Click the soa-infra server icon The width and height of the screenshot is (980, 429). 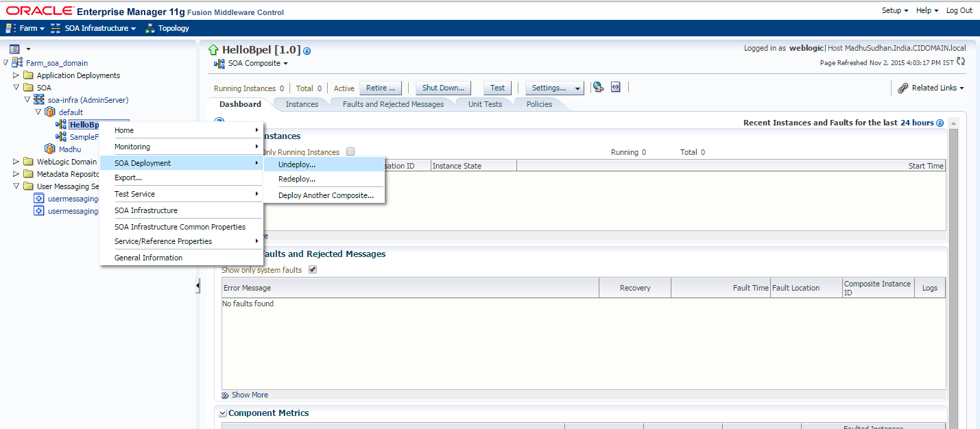(x=39, y=100)
